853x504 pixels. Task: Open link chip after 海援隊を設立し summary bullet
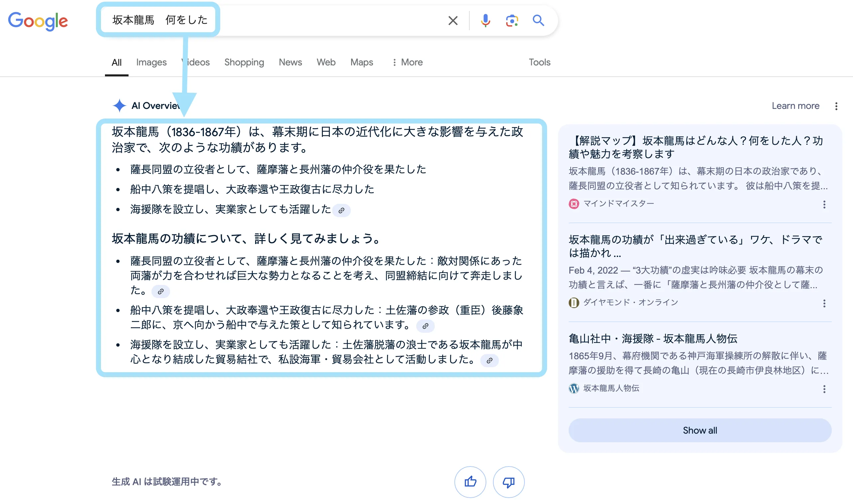pos(341,210)
